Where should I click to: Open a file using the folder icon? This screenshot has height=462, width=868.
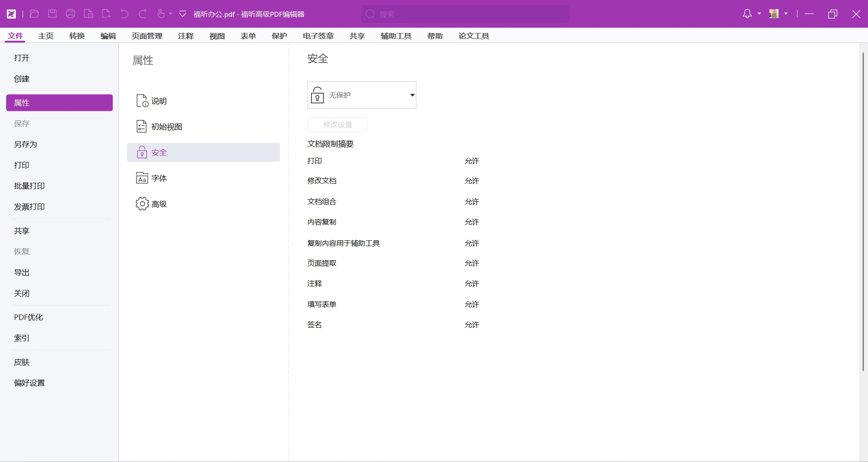[34, 14]
